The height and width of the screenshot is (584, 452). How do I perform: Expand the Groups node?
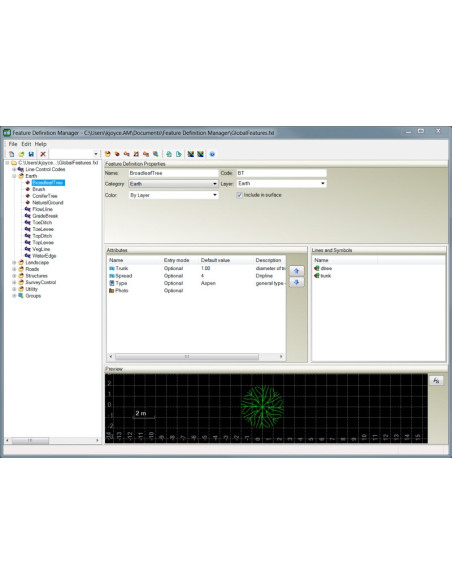[14, 296]
